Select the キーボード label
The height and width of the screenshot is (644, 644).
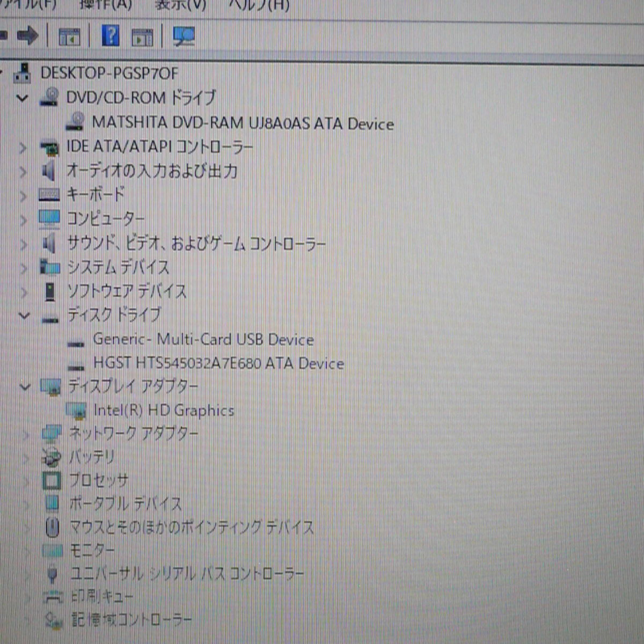(96, 195)
